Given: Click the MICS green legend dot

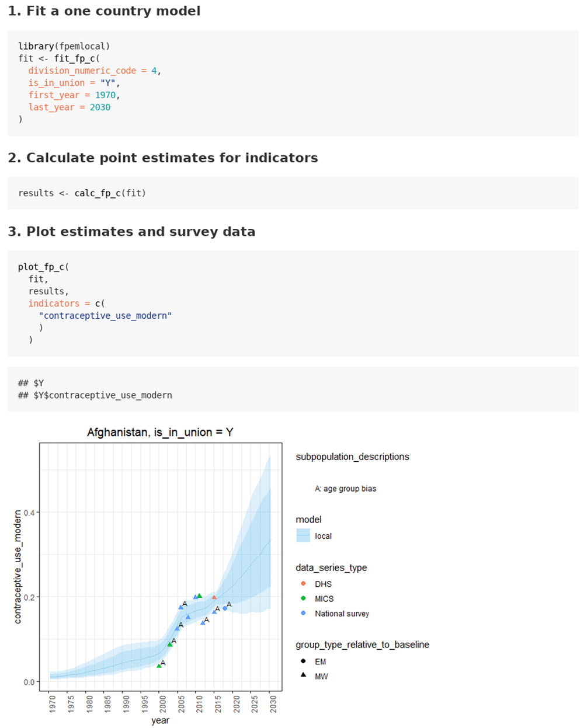Looking at the screenshot, I should (303, 598).
